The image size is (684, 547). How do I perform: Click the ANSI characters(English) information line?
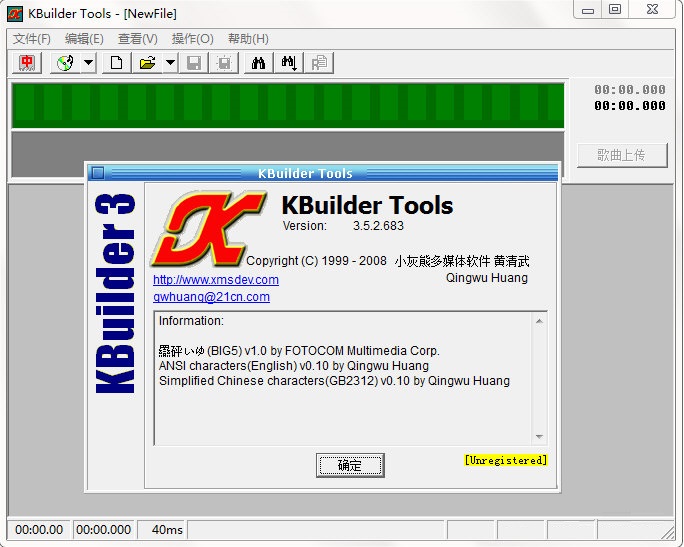click(294, 366)
